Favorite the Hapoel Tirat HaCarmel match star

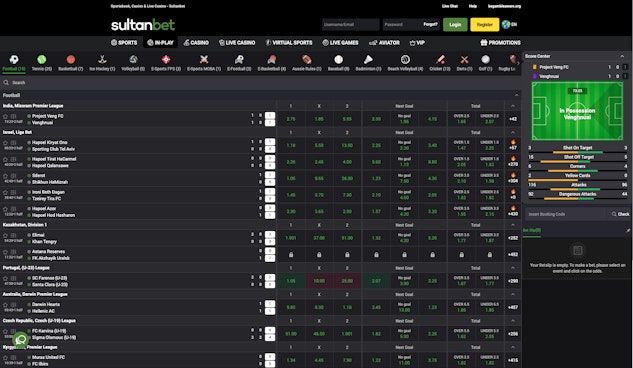point(5,159)
